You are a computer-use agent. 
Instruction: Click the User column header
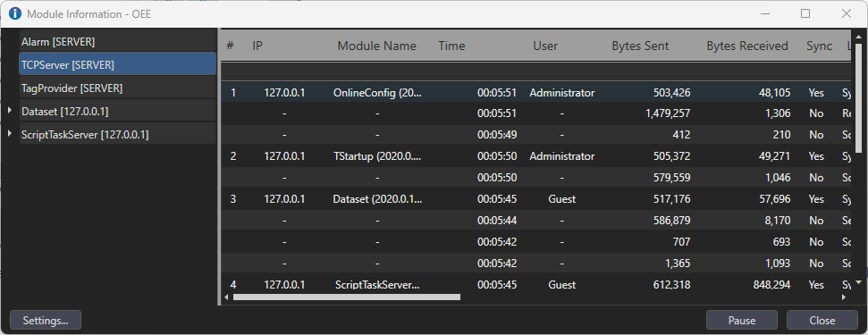(x=545, y=46)
